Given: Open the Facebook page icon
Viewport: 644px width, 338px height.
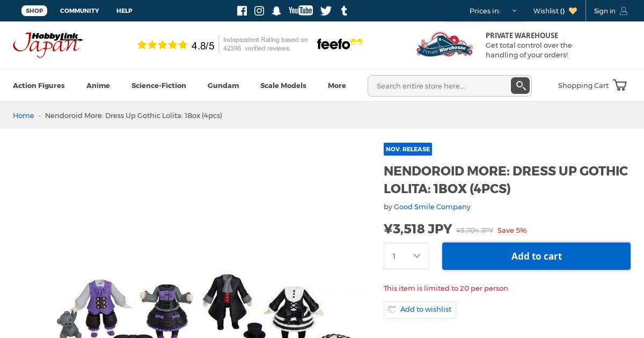Looking at the screenshot, I should (242, 11).
